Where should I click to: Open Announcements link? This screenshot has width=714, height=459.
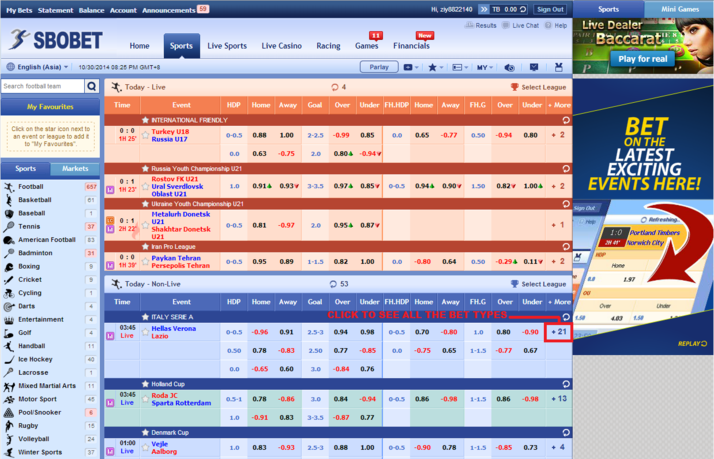point(168,10)
